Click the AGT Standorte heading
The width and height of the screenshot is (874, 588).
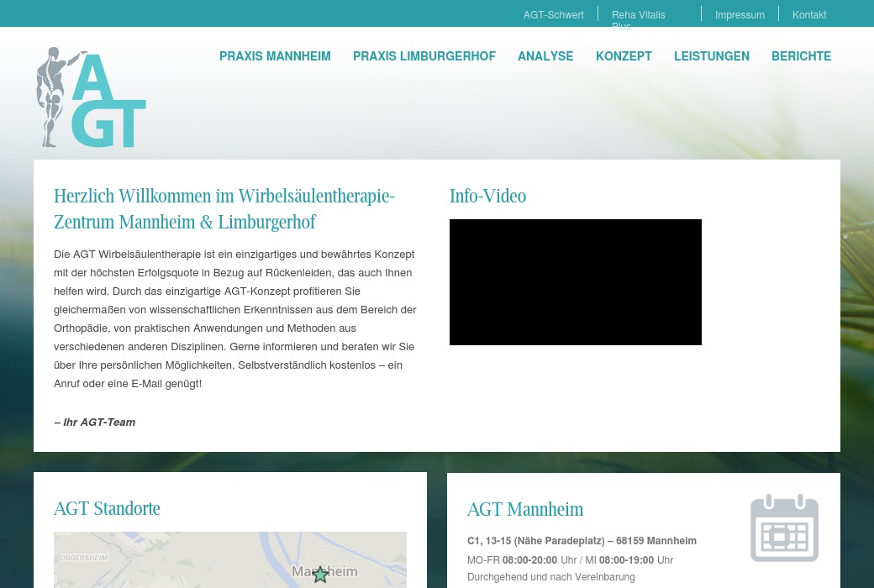pos(107,508)
